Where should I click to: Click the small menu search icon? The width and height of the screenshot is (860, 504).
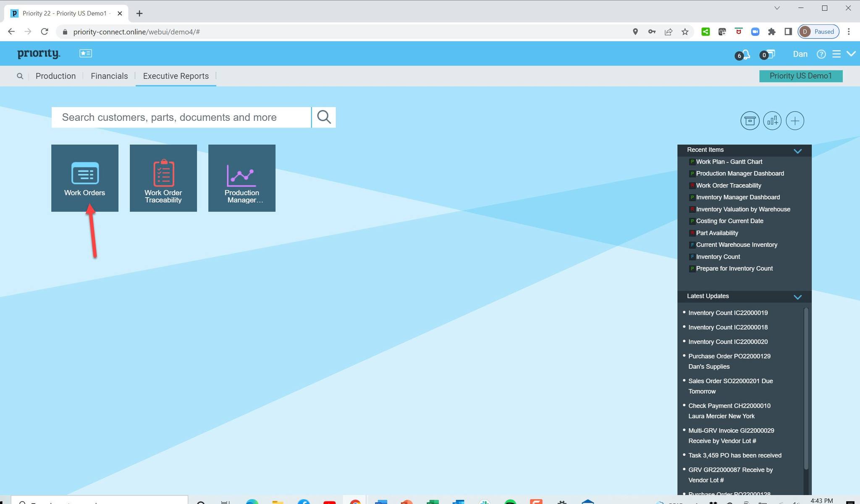[x=20, y=76]
